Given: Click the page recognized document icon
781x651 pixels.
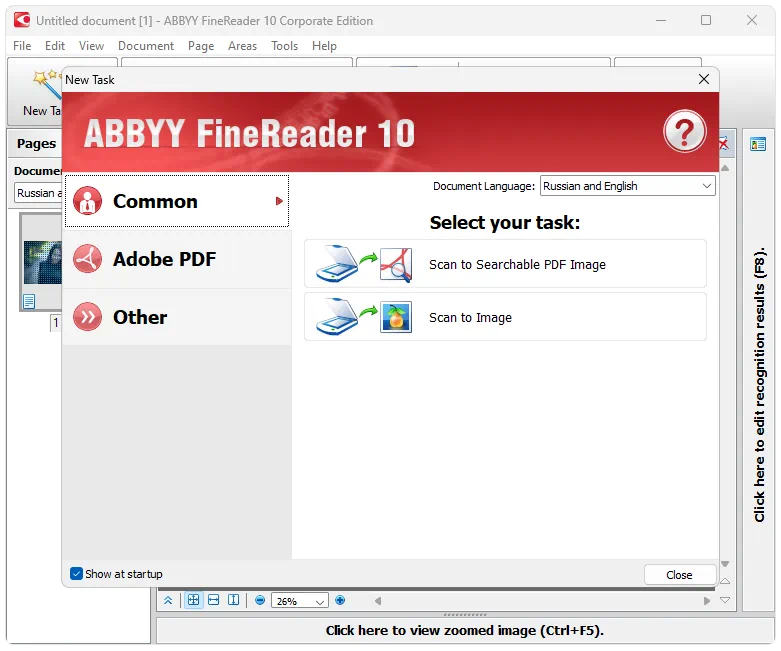Looking at the screenshot, I should point(29,301).
